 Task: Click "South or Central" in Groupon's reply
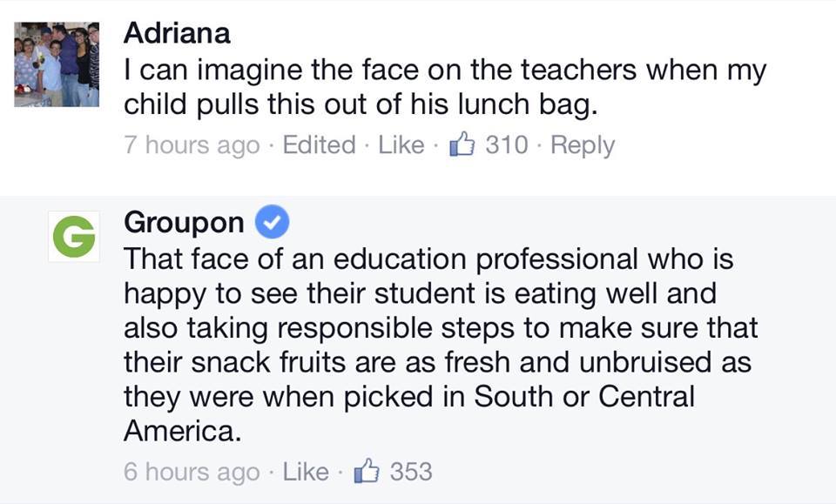pos(583,397)
